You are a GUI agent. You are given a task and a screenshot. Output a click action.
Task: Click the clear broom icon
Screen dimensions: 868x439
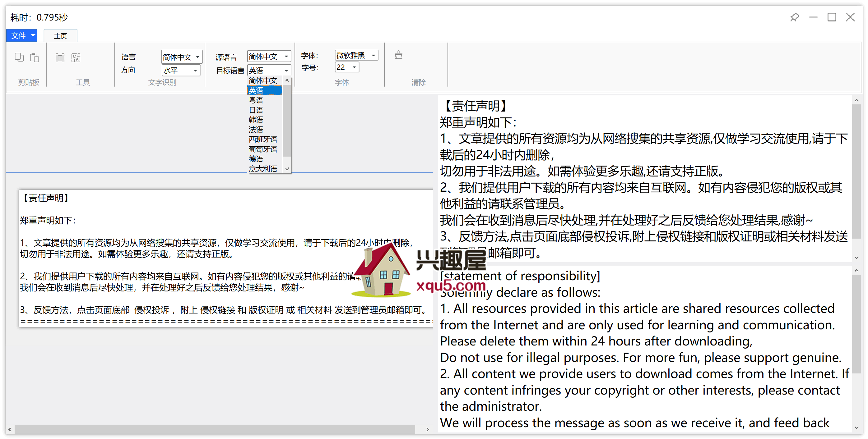click(x=398, y=55)
